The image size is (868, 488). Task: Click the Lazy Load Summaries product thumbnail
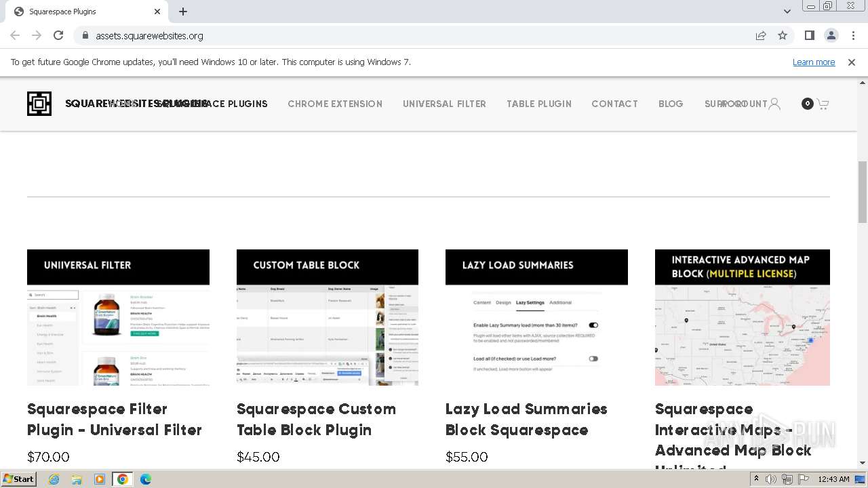point(536,317)
